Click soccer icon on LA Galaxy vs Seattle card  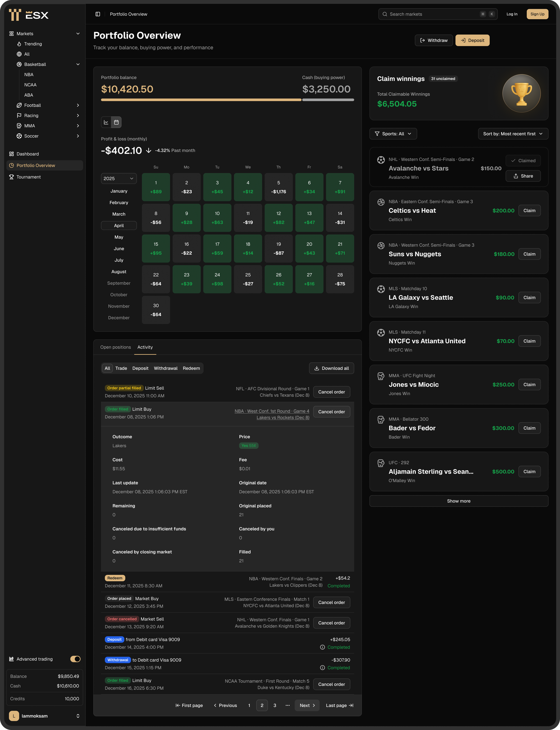click(x=381, y=289)
